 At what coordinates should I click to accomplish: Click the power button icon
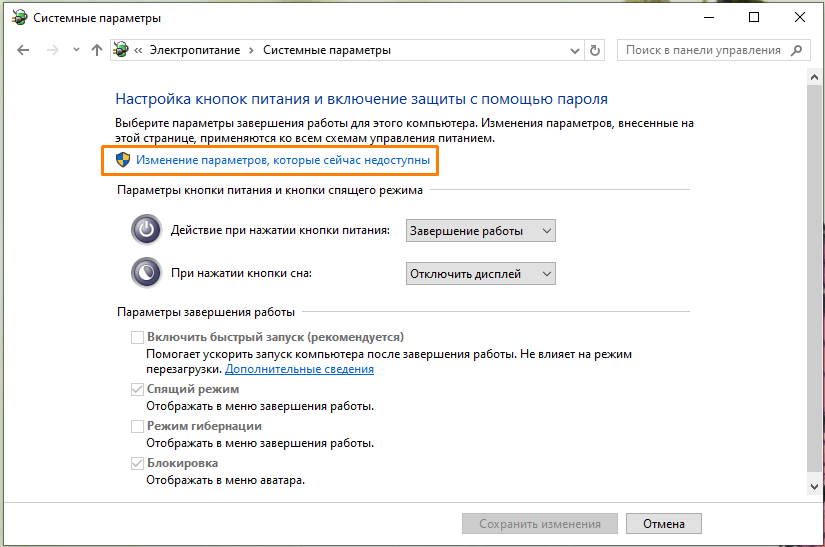tap(146, 230)
